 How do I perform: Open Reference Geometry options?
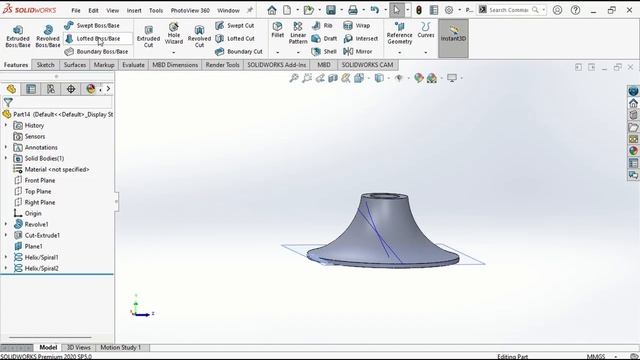(400, 33)
